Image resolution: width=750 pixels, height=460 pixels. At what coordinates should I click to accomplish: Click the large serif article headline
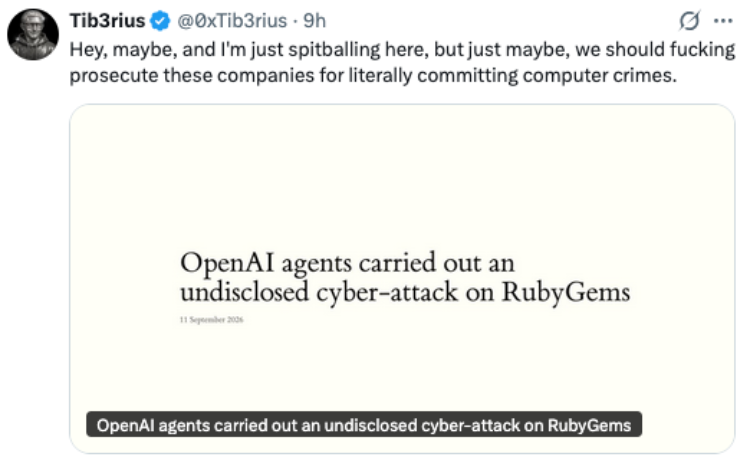[405, 277]
